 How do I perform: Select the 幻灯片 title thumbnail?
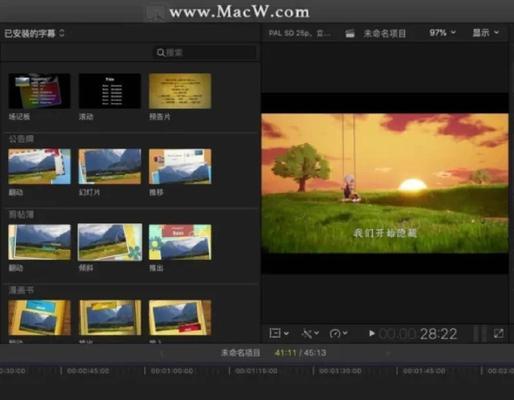[110, 166]
